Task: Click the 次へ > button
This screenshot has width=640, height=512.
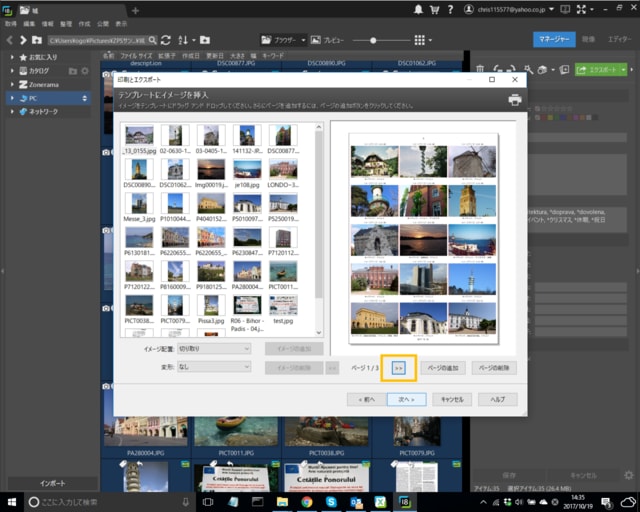Action: click(x=405, y=398)
